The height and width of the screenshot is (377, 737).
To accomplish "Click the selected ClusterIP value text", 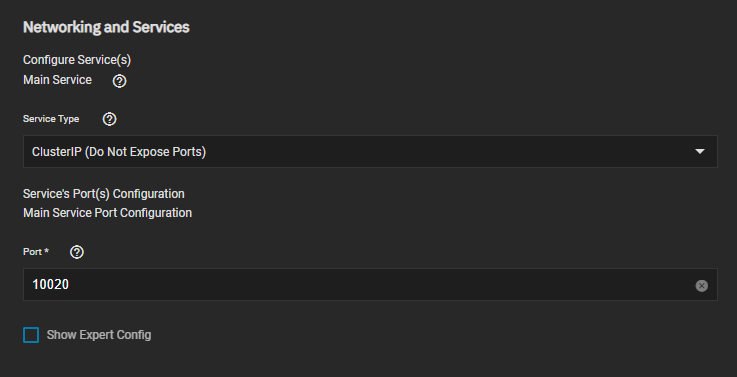I will pos(119,152).
